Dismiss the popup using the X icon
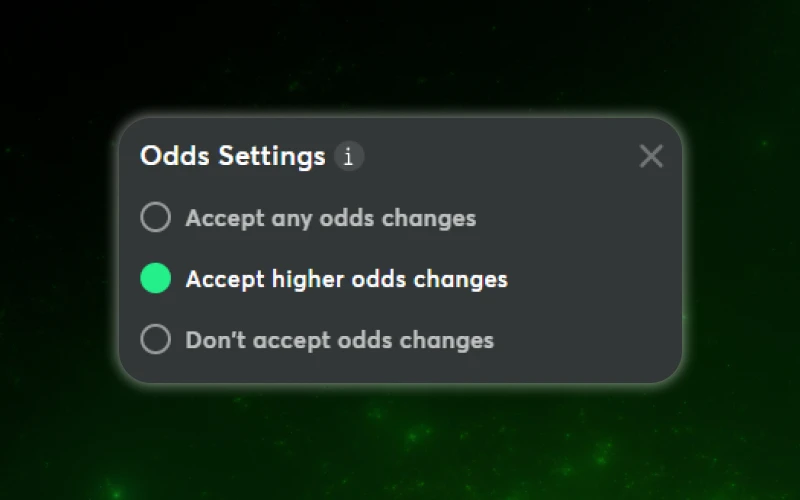The height and width of the screenshot is (500, 800). tap(651, 156)
